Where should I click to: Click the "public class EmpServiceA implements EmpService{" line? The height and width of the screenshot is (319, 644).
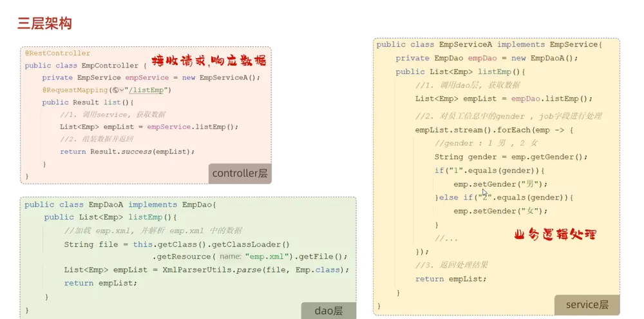click(x=489, y=44)
